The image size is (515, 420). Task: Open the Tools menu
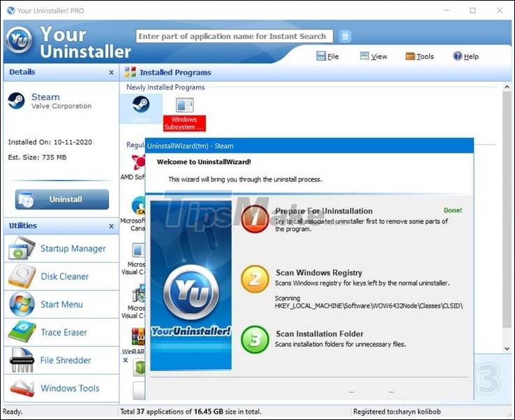pos(419,57)
